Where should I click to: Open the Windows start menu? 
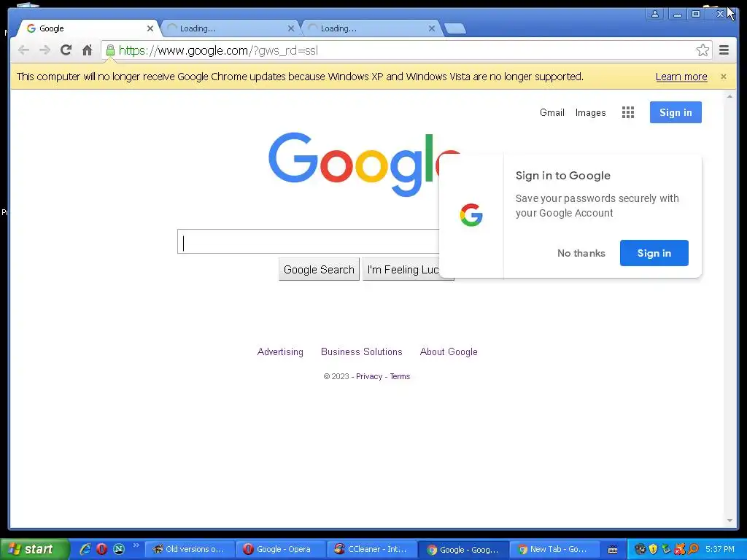34,549
